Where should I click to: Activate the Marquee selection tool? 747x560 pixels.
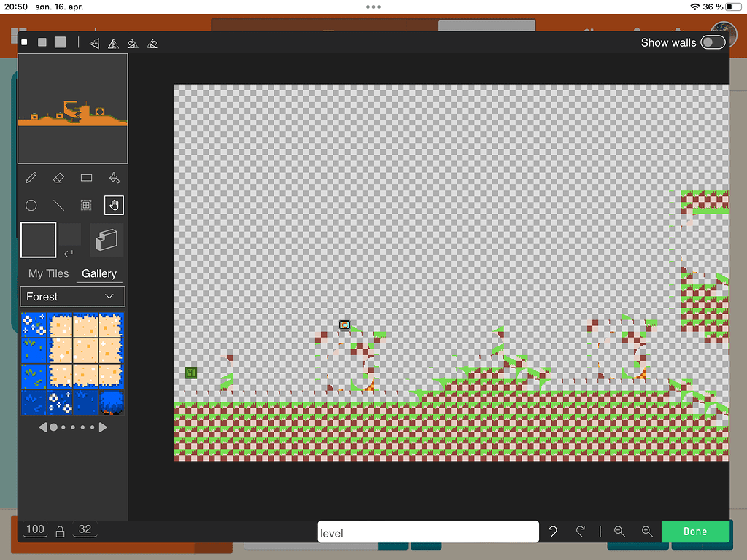pos(85,205)
